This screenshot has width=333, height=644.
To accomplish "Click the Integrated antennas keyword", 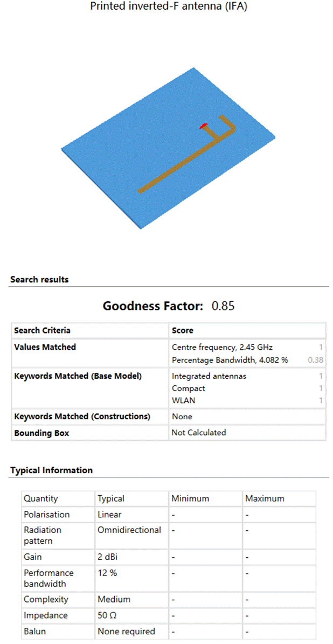I will pos(209,376).
